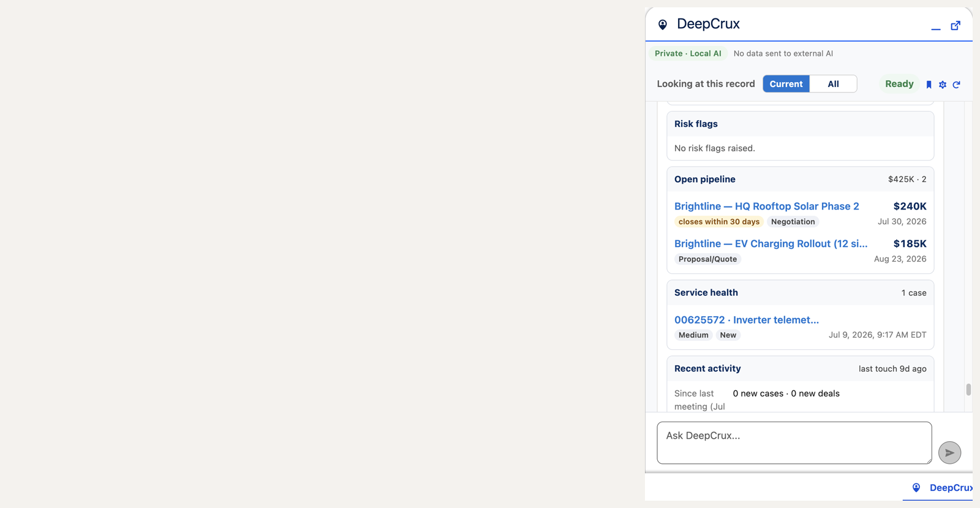Click the refresh icon in the DeepCrux toolbar
Viewport: 980px width, 508px height.
[x=957, y=85]
